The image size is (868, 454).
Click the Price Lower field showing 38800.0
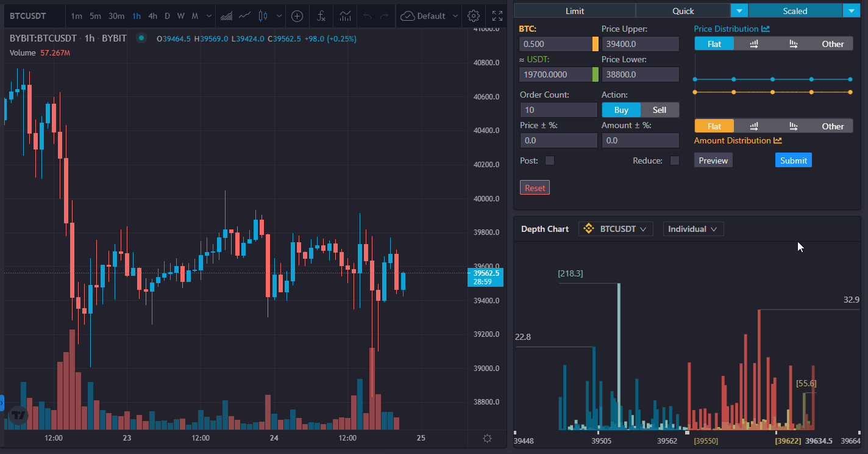click(x=640, y=74)
